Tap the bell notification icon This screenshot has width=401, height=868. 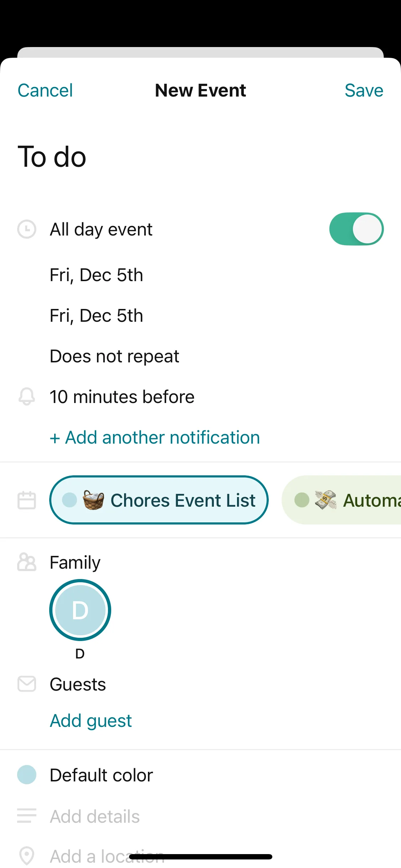pos(27,397)
